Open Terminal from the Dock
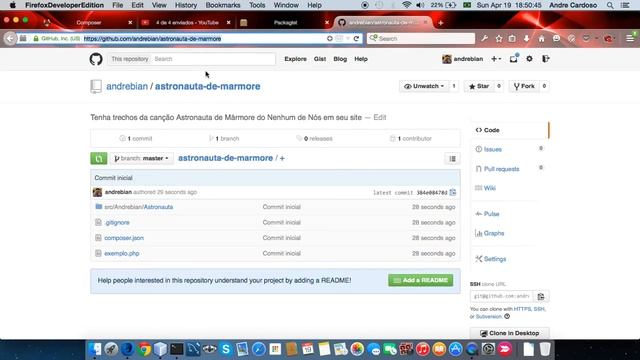 pyautogui.click(x=176, y=349)
